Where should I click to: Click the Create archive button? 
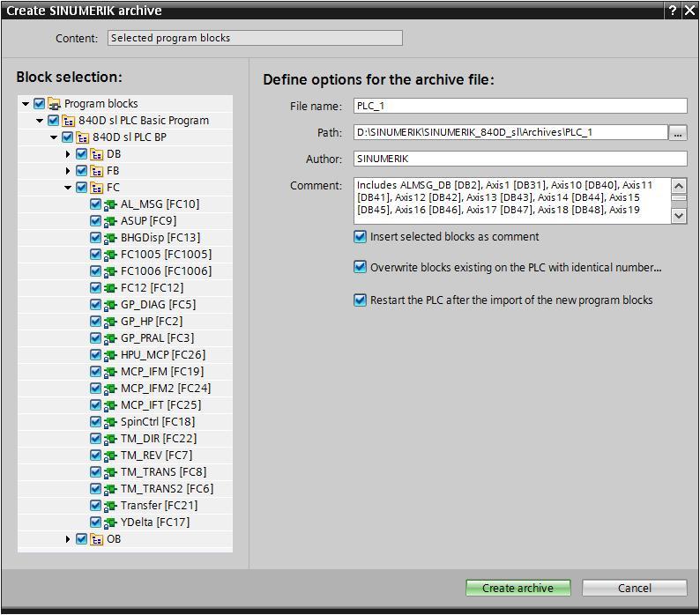coord(518,588)
